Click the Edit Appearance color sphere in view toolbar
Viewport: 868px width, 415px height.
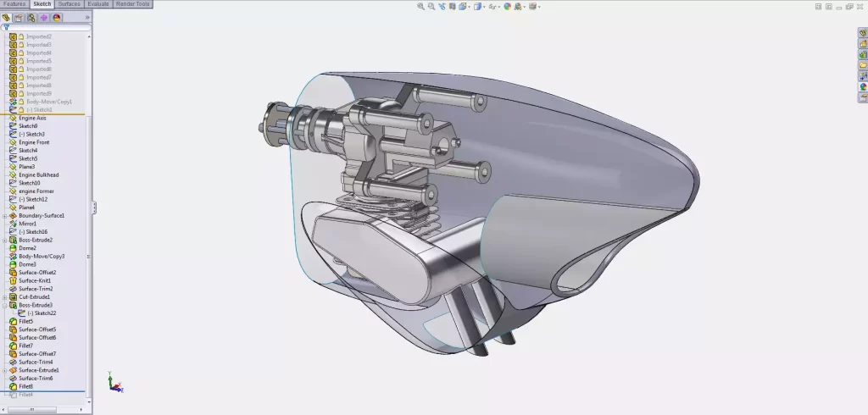507,6
